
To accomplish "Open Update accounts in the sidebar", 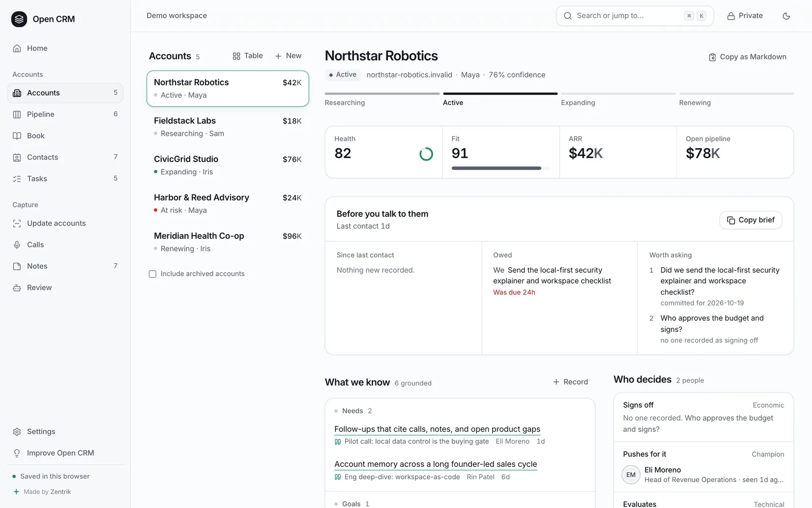I will (x=65, y=224).
